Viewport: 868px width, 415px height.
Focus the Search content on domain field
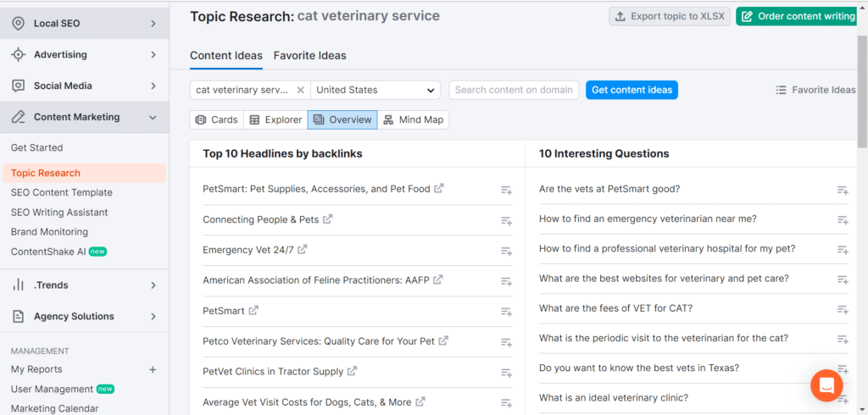(x=514, y=90)
